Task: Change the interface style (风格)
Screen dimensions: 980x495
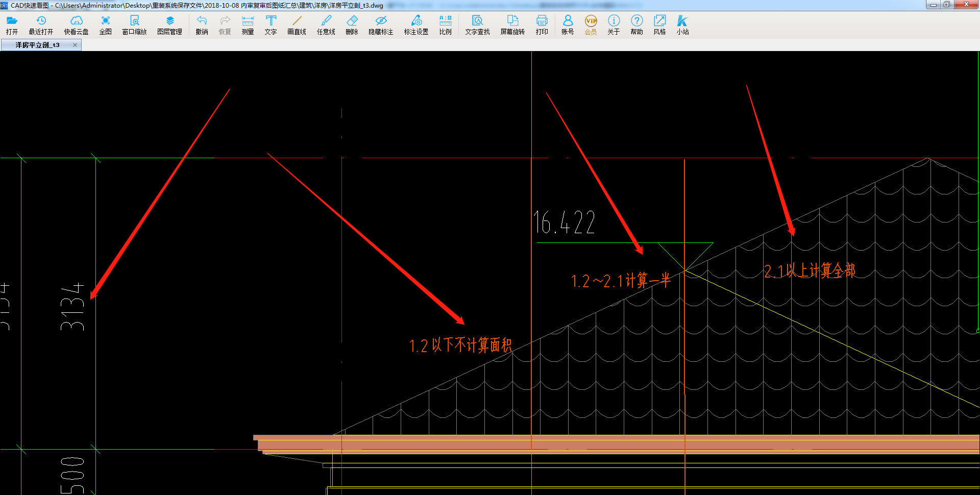Action: coord(659,24)
